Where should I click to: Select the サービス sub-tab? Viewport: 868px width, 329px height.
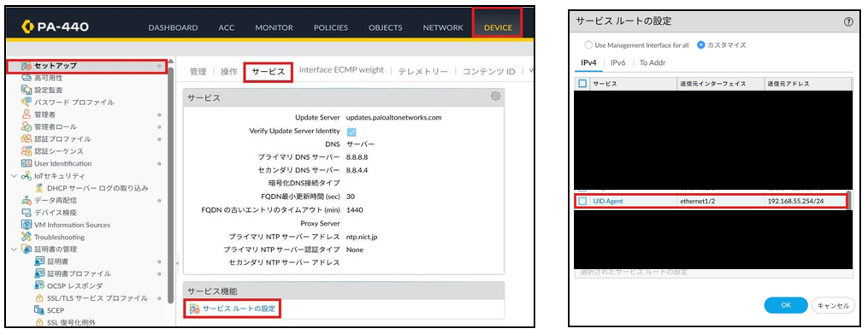(269, 72)
